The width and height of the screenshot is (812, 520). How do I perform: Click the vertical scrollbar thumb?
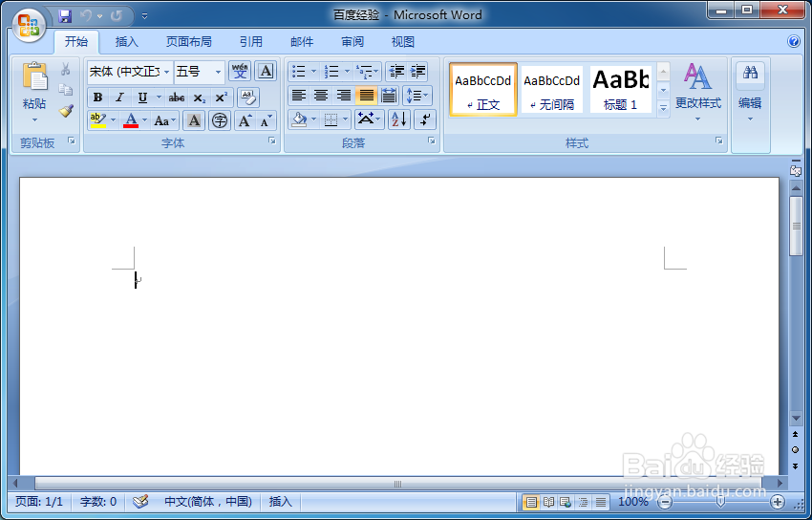click(796, 226)
